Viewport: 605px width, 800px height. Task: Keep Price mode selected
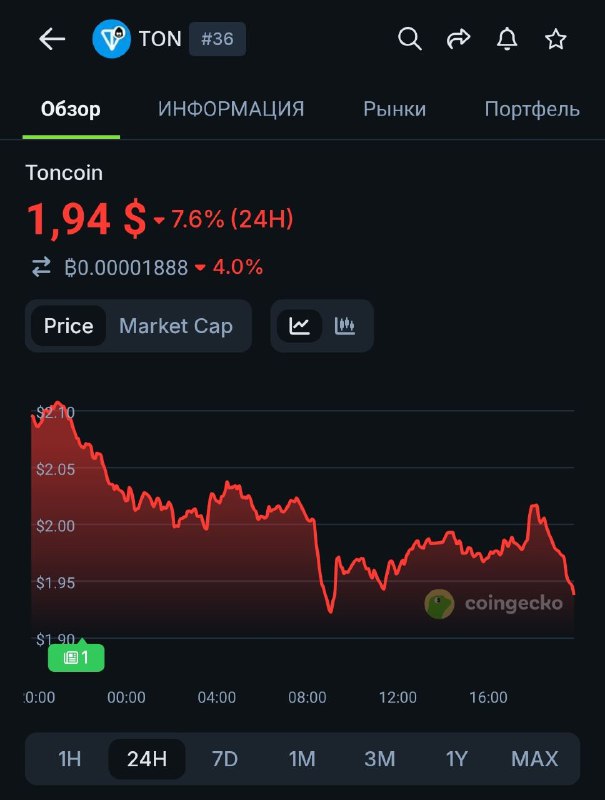tap(70, 325)
